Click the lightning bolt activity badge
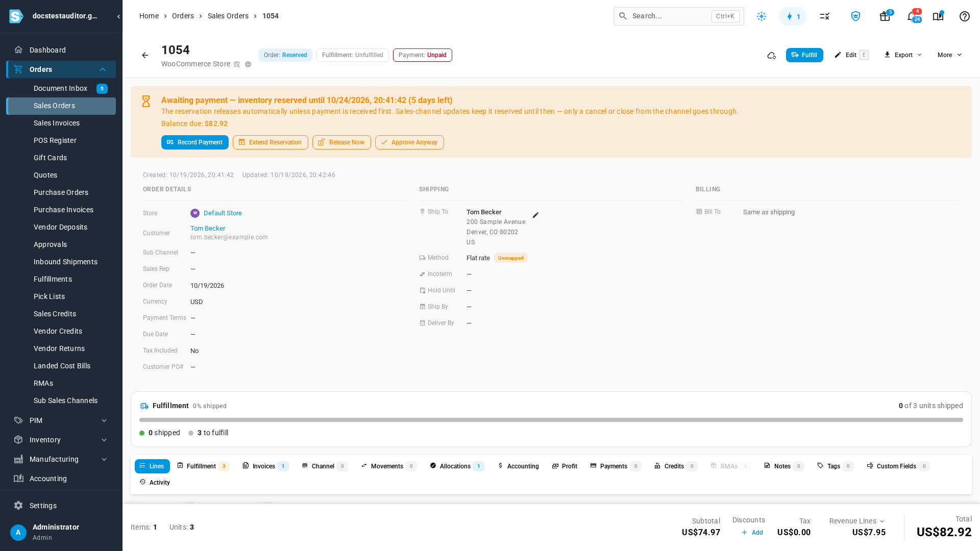The width and height of the screenshot is (980, 551). [793, 16]
